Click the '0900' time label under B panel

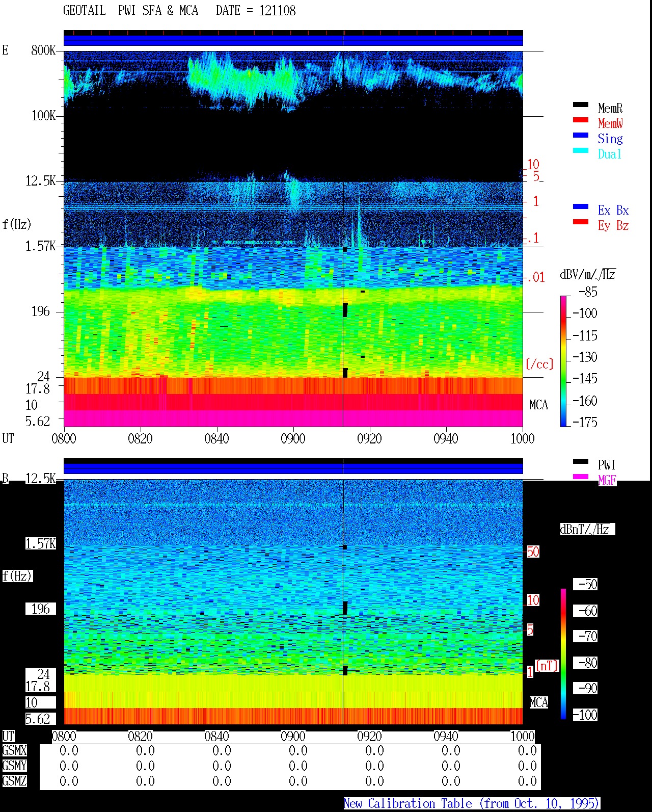click(293, 737)
